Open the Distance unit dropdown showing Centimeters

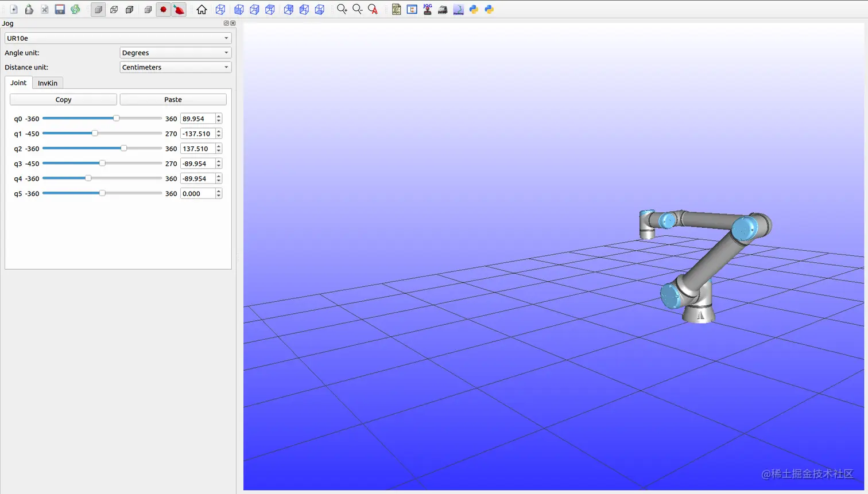175,67
